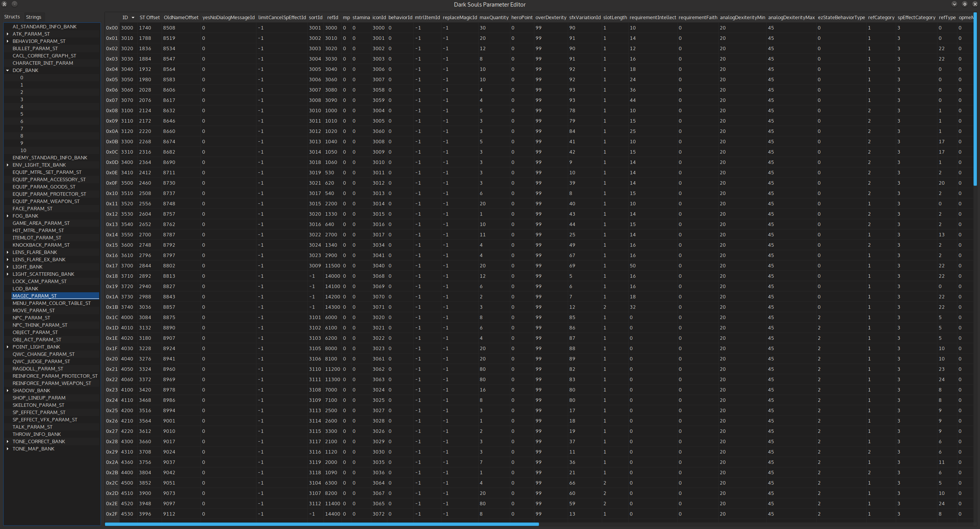The width and height of the screenshot is (980, 529).
Task: Collapse the DOF_BANK tree node
Action: [8, 70]
